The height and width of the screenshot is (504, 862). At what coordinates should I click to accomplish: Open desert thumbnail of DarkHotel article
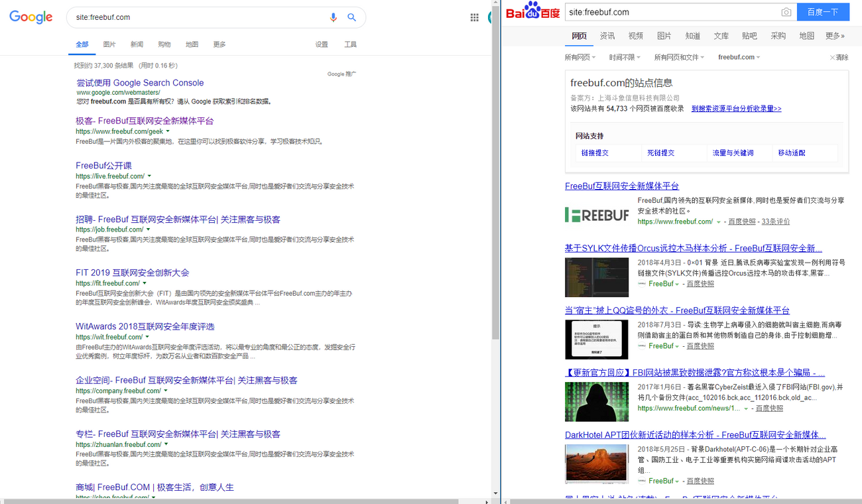point(597,464)
